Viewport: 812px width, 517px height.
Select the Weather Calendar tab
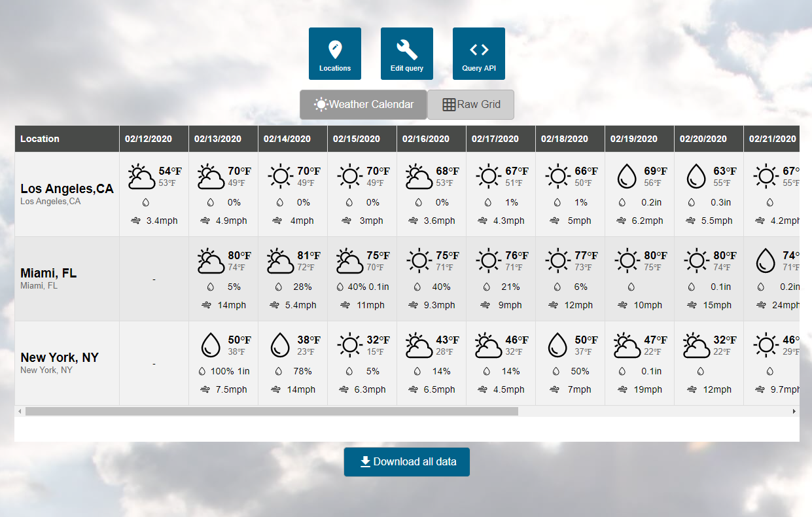pyautogui.click(x=363, y=105)
